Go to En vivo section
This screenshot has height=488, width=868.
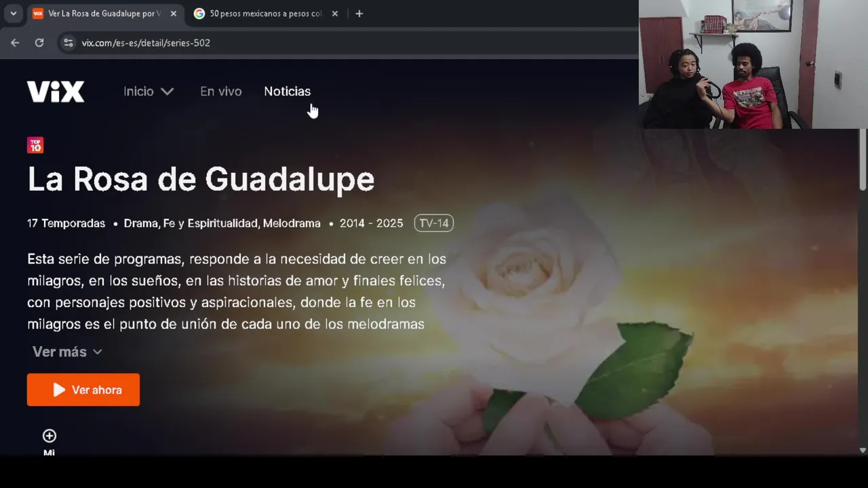[220, 91]
